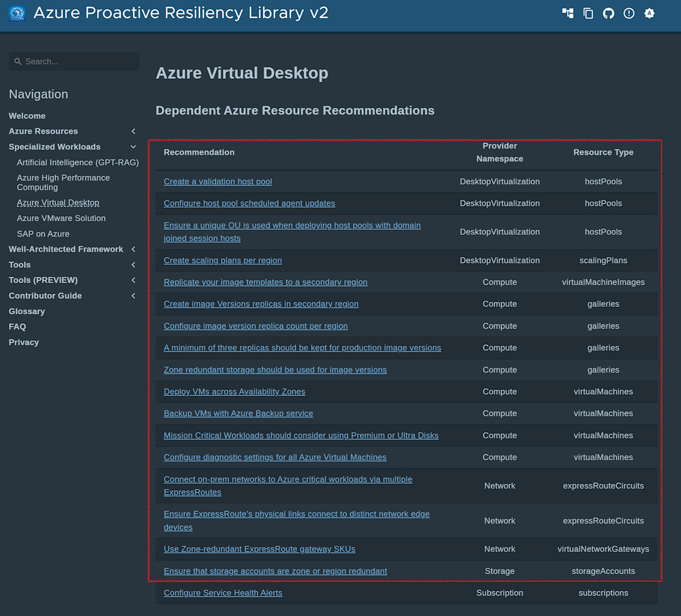Open the FAQ page
The image size is (681, 616).
(x=18, y=327)
